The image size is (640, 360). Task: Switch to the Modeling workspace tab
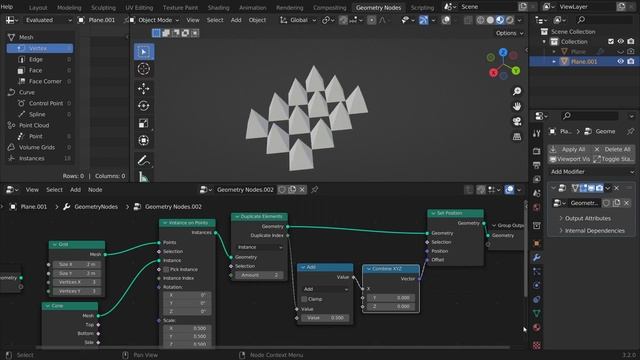click(x=69, y=7)
